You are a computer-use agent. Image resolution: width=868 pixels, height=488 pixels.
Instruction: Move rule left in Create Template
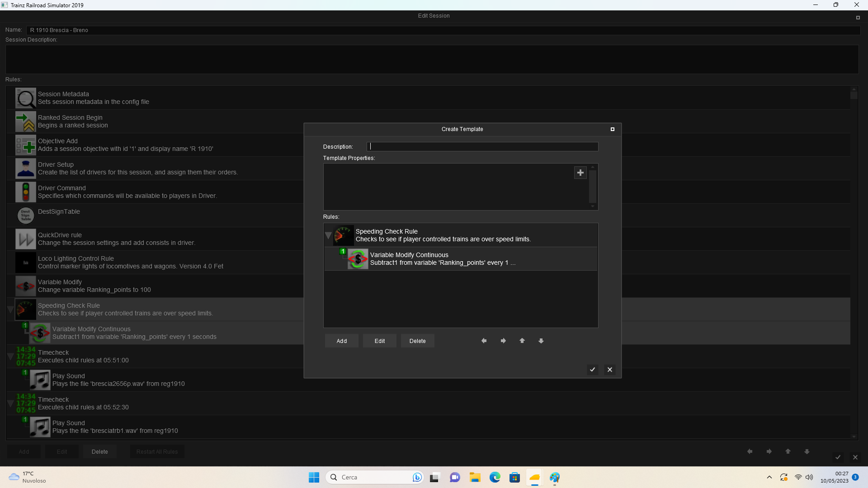(484, 341)
